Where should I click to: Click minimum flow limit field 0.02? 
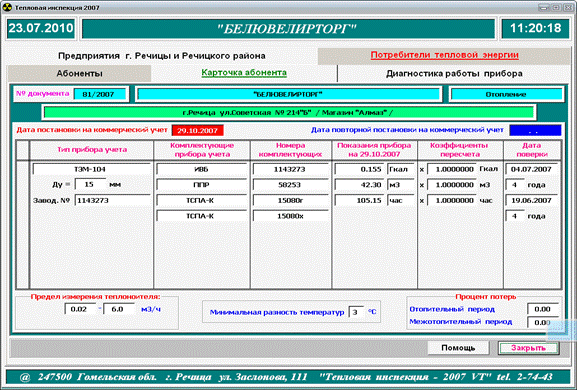click(81, 309)
